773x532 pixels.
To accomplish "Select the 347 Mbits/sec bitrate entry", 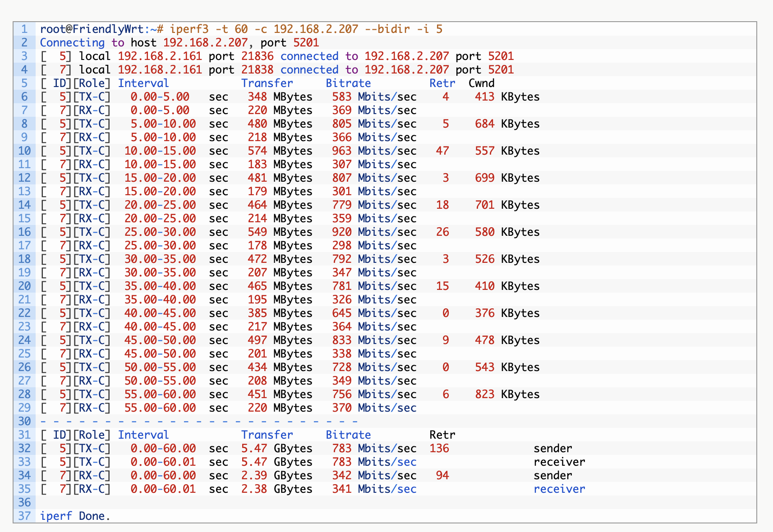I will [x=374, y=273].
